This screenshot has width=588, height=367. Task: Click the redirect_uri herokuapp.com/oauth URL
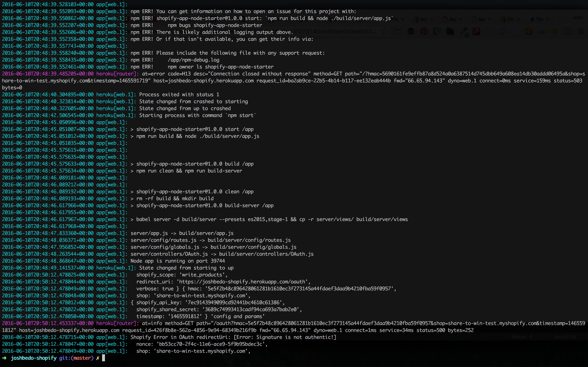[243, 282]
